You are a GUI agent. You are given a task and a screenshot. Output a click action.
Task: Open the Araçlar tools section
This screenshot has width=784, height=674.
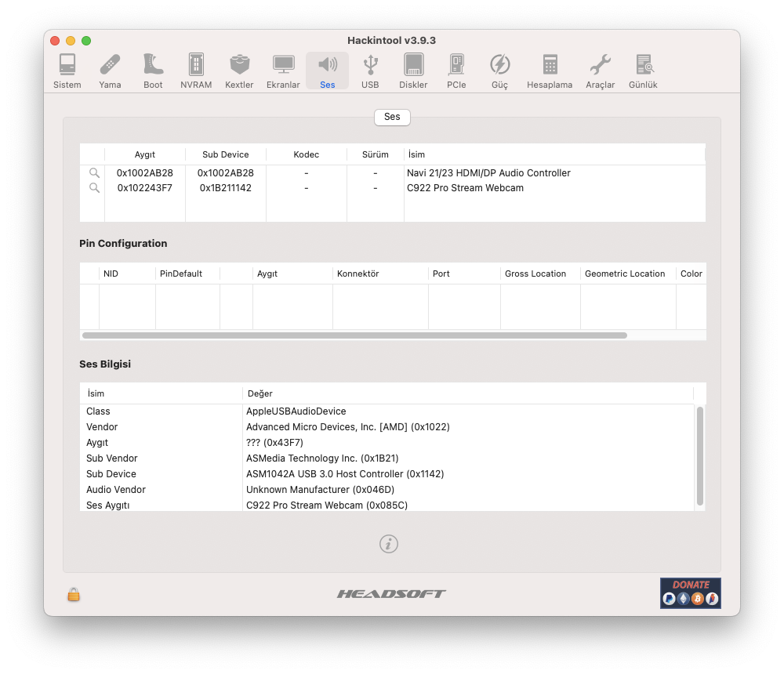pos(600,71)
